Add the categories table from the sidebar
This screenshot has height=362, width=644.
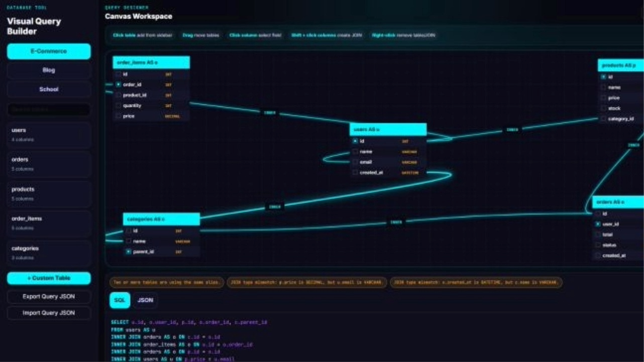tap(49, 253)
